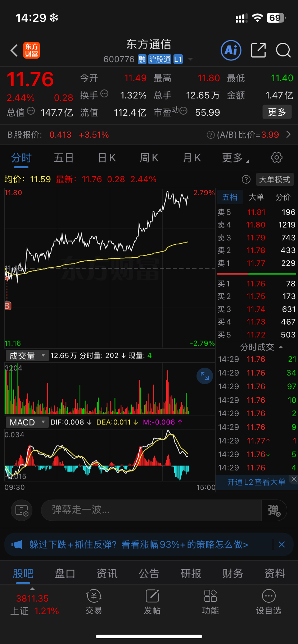Open B-share ratio details chevron
Viewport: 298px width, 644px height.
[288, 135]
